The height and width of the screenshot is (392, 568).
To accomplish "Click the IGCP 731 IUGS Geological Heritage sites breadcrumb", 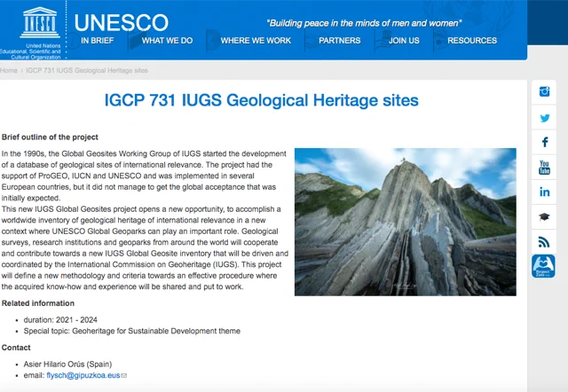I will coord(87,70).
